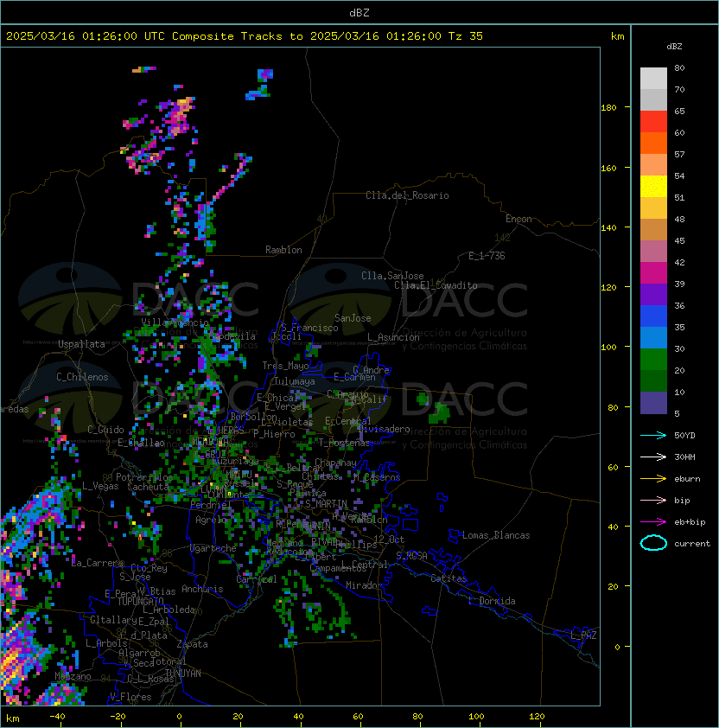Click the 'V_Flores' map label
This screenshot has width=719, height=728.
pos(130,697)
